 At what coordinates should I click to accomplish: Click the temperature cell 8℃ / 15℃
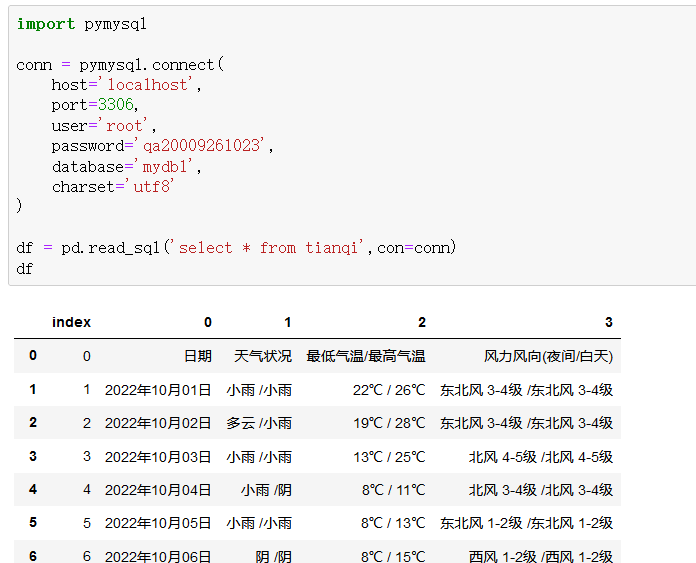coord(393,556)
